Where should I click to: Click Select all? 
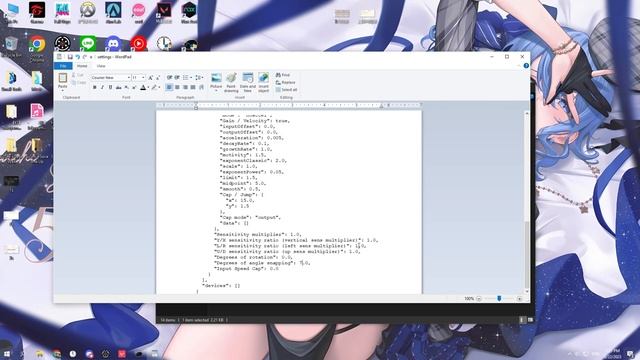[286, 90]
